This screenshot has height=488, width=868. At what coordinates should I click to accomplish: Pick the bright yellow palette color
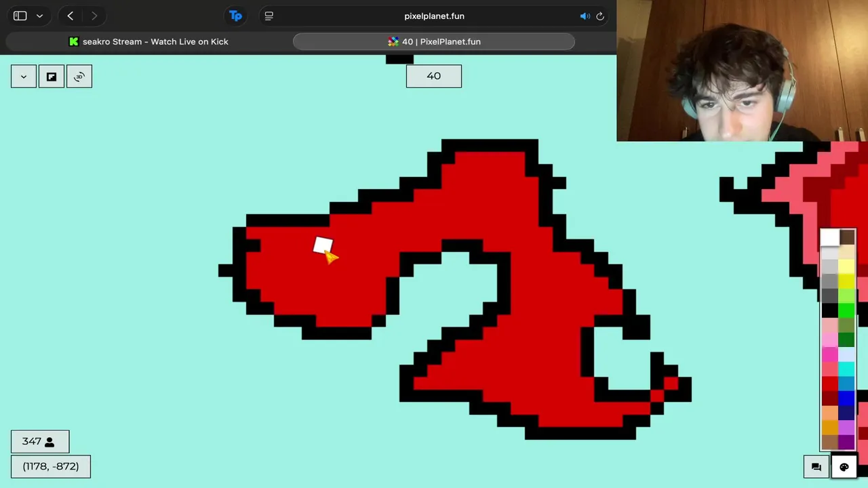847,281
